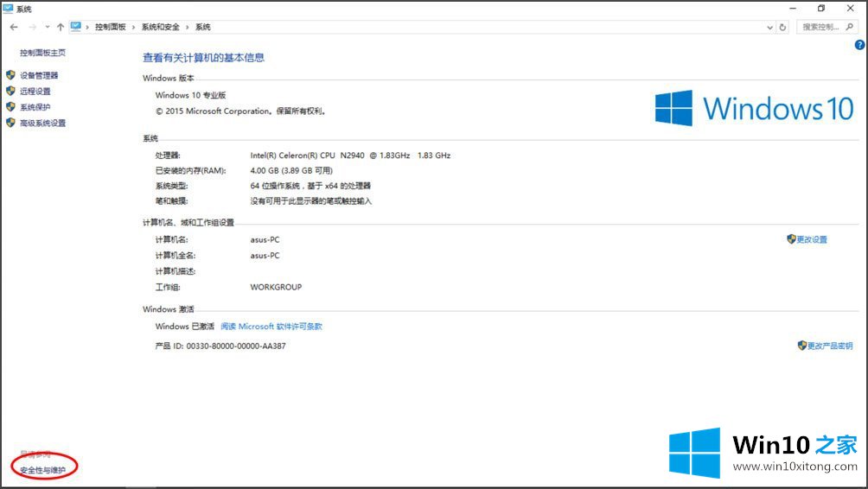Click the Windows 10 logo image
868x489 pixels.
754,108
